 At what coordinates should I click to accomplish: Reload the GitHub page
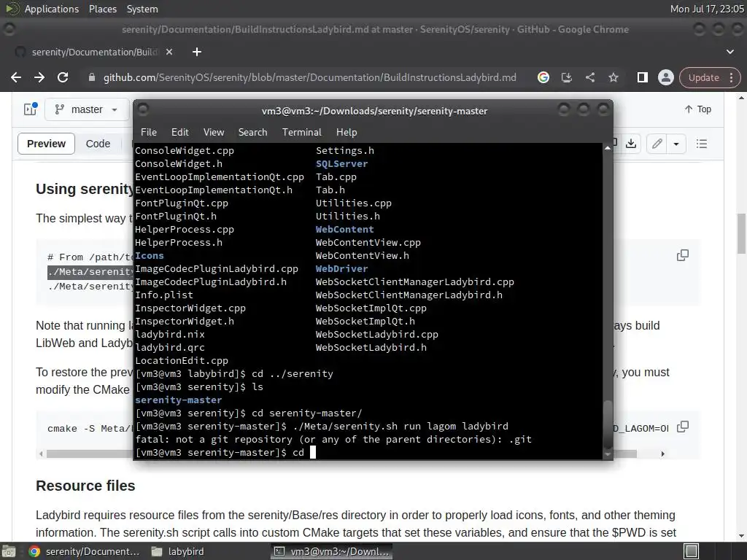tap(63, 77)
